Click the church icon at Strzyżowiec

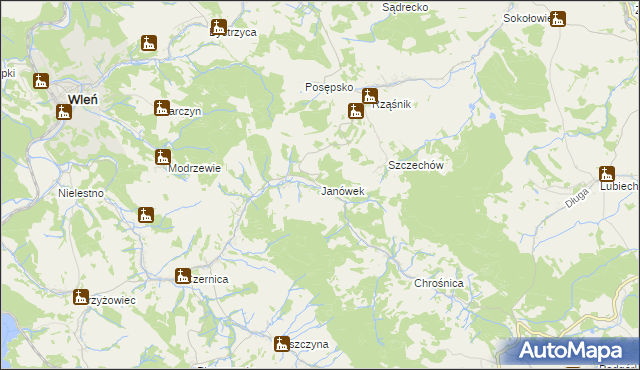[81, 297]
